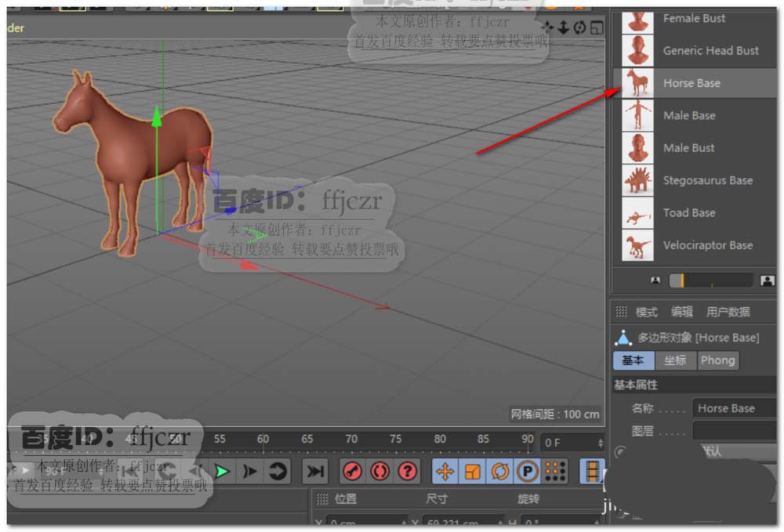
Task: Click the 旋转 column header
Action: pos(528,499)
